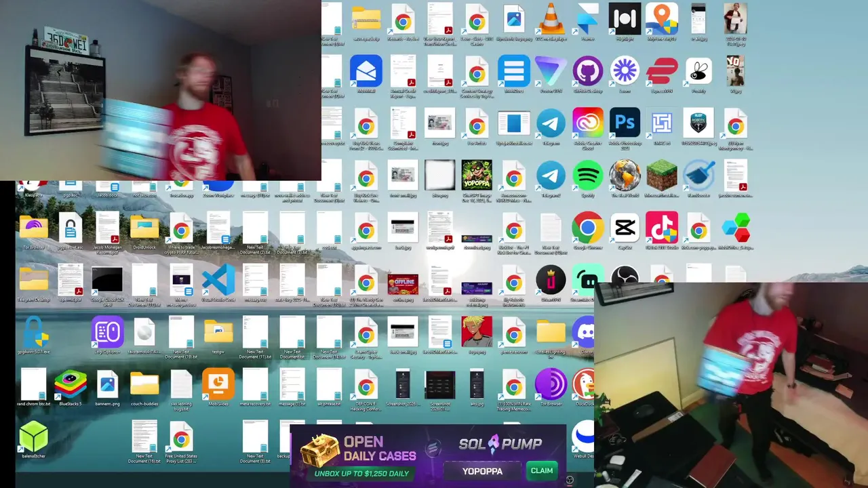Open the Highlight app shortcut

[625, 19]
